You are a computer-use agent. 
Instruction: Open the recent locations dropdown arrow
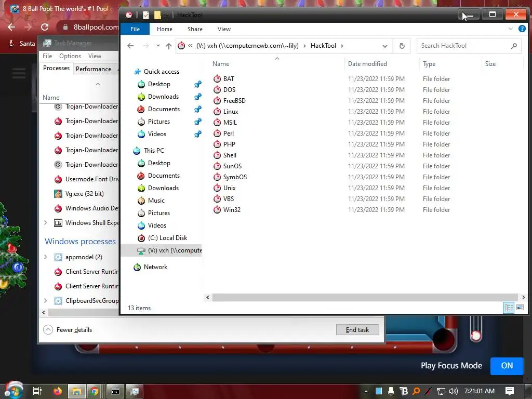158,46
